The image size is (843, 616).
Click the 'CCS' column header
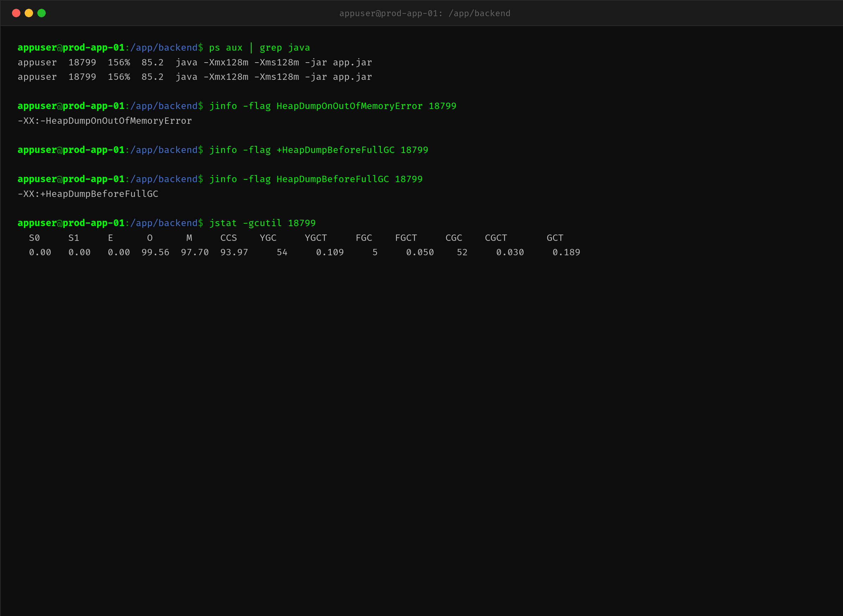[x=228, y=238]
